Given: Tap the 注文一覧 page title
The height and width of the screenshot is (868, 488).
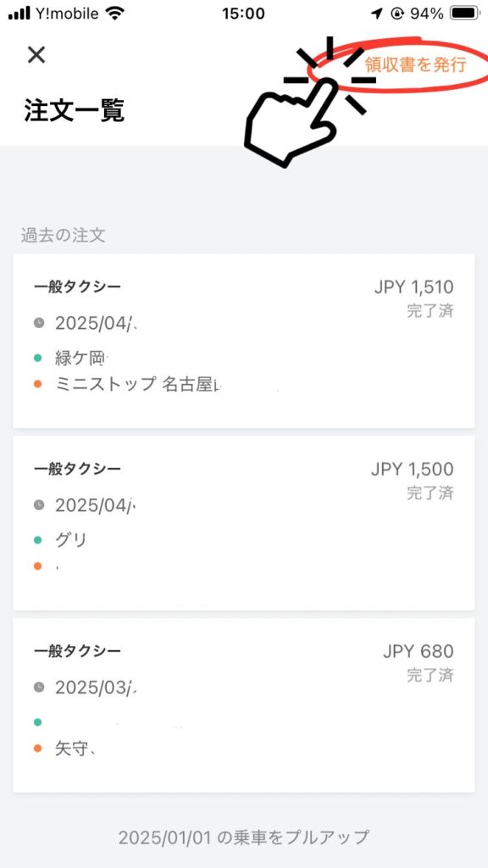Looking at the screenshot, I should [75, 110].
